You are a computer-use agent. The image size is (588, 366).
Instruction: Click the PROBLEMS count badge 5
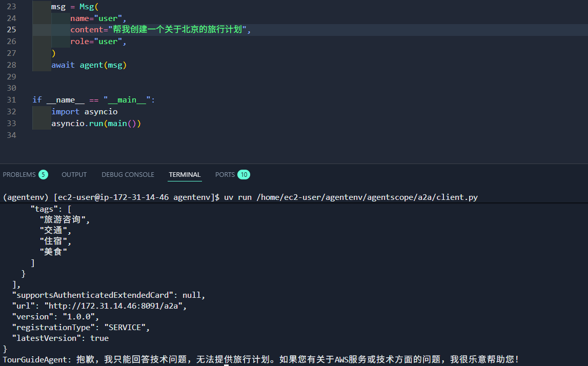[x=43, y=175]
